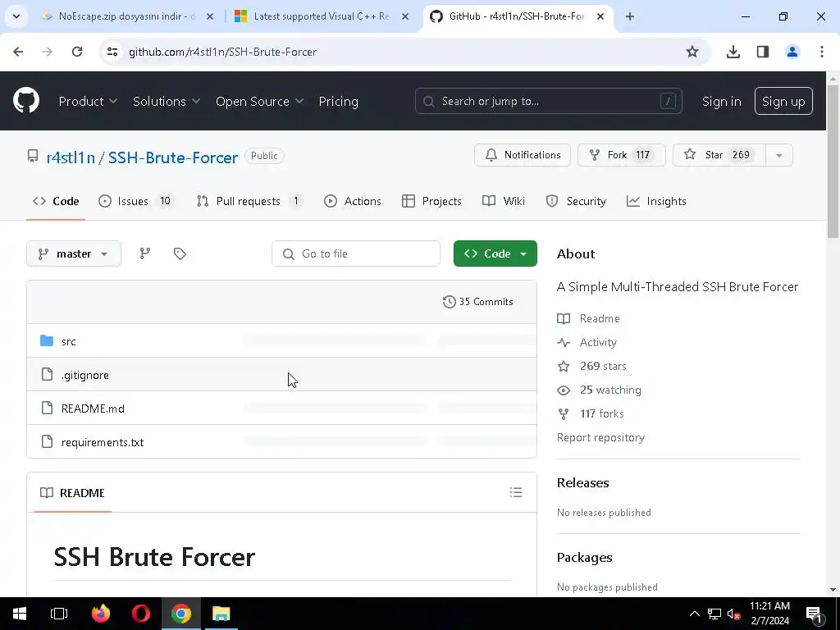Close the NoEscape.zip tab
The width and height of the screenshot is (840, 630).
point(210,16)
